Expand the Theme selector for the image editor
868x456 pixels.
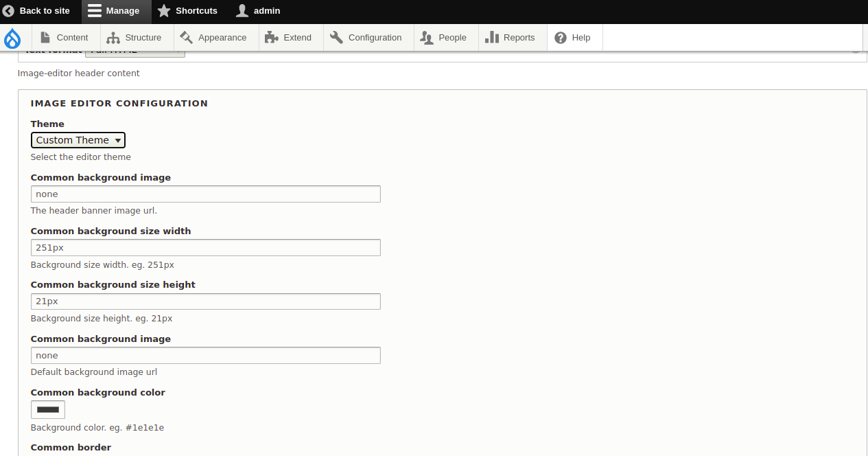click(78, 139)
